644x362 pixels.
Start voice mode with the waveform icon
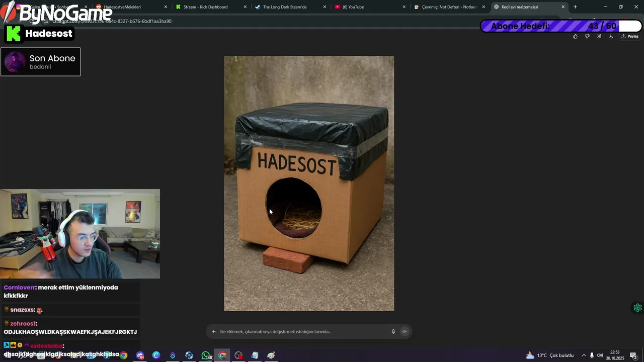coord(405,331)
